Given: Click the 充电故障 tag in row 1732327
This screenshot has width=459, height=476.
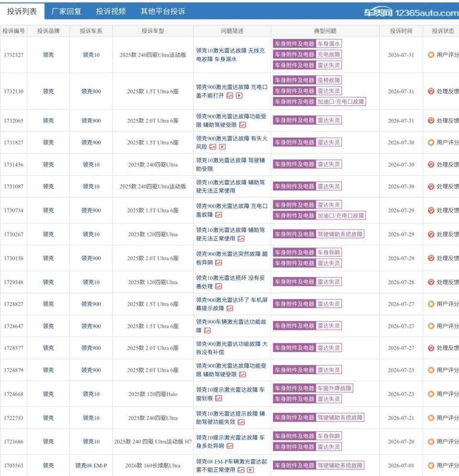Looking at the screenshot, I should point(328,55).
